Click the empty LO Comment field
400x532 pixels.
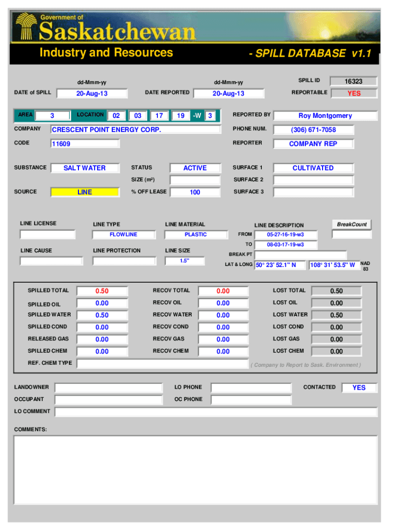point(216,412)
